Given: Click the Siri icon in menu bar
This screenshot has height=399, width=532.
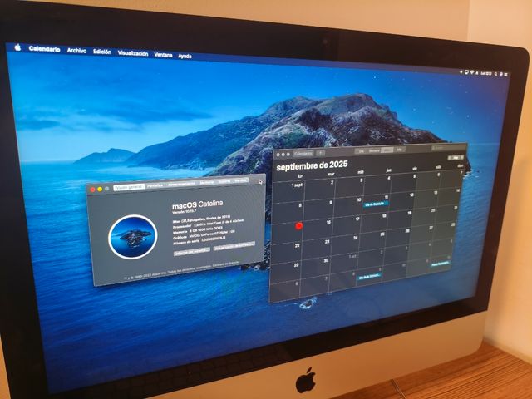Looking at the screenshot, I should pyautogui.click(x=500, y=74).
